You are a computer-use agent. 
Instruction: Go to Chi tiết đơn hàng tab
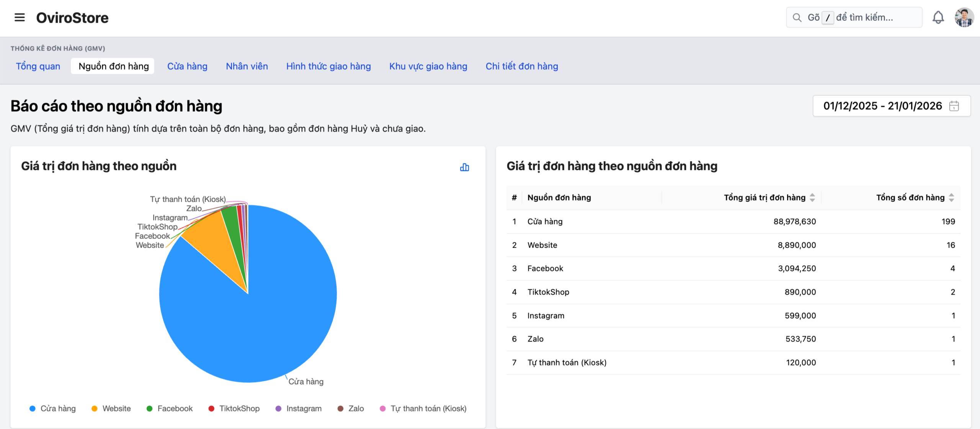point(521,66)
